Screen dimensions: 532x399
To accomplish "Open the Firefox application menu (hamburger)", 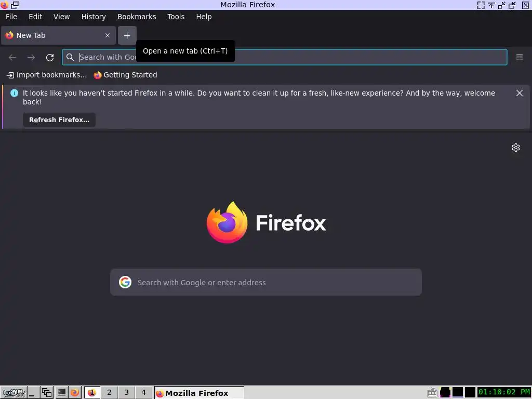I will (520, 57).
